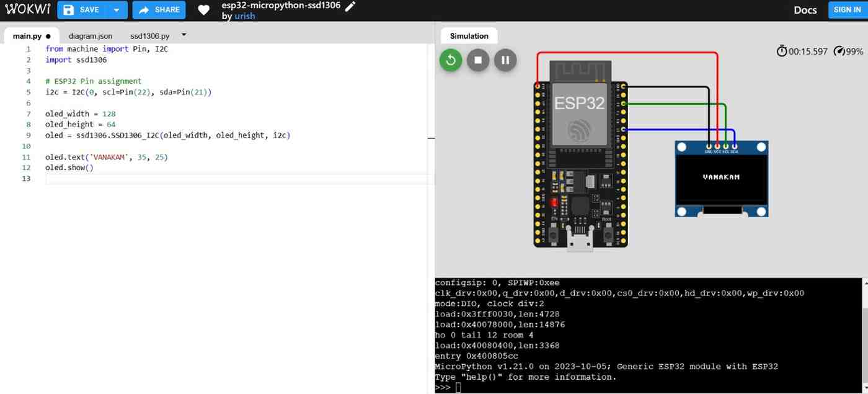Screen dimensions: 868x394
Task: Stop the running simulation
Action: (x=478, y=60)
